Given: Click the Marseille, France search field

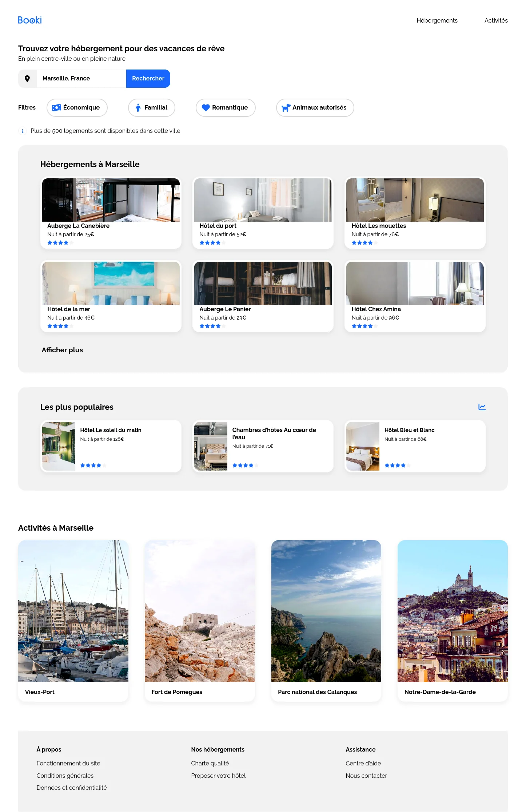Looking at the screenshot, I should tap(81, 79).
